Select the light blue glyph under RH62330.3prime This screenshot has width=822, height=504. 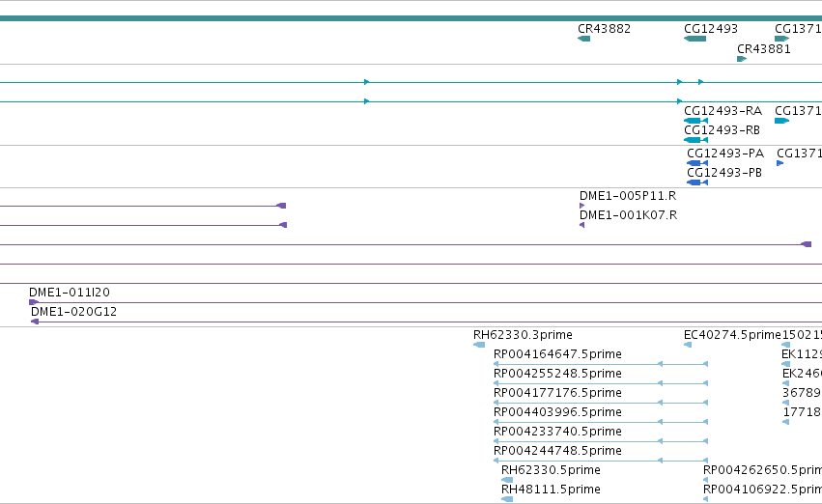479,345
